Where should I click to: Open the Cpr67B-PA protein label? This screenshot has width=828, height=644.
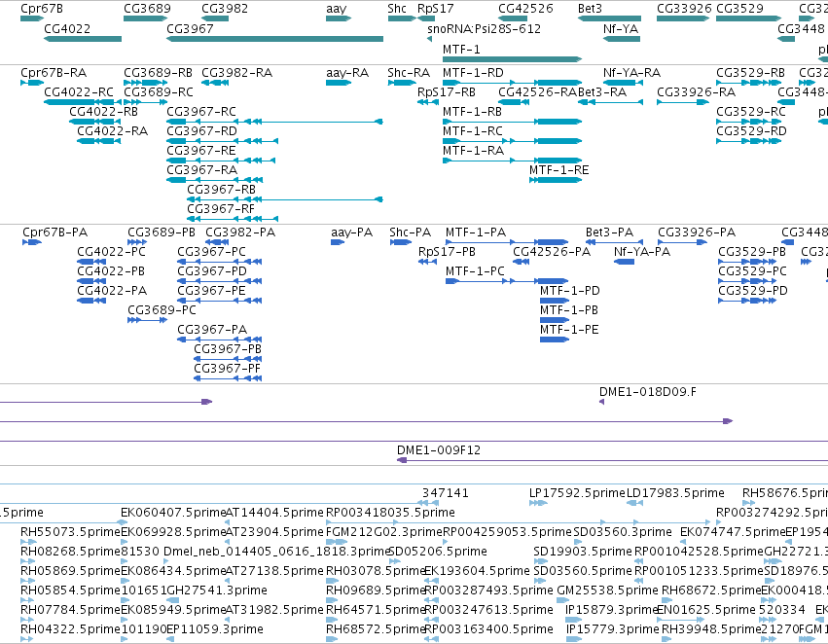coord(54,233)
